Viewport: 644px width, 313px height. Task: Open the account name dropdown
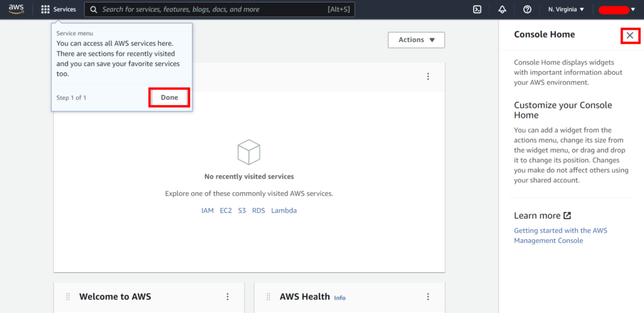point(616,10)
